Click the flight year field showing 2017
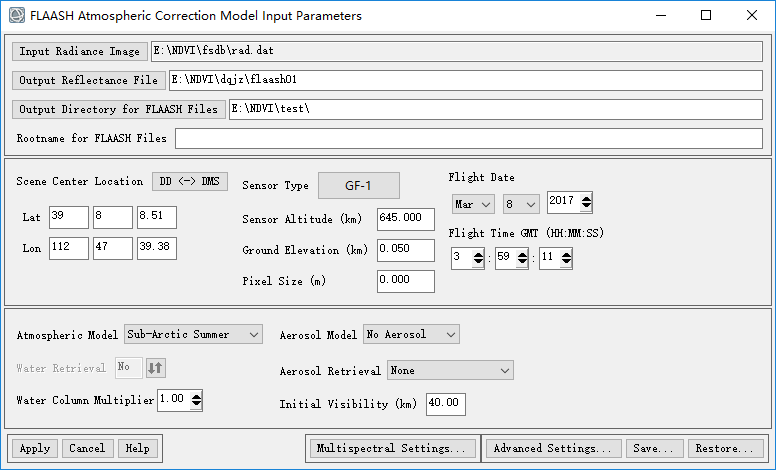Image resolution: width=776 pixels, height=470 pixels. pyautogui.click(x=564, y=202)
